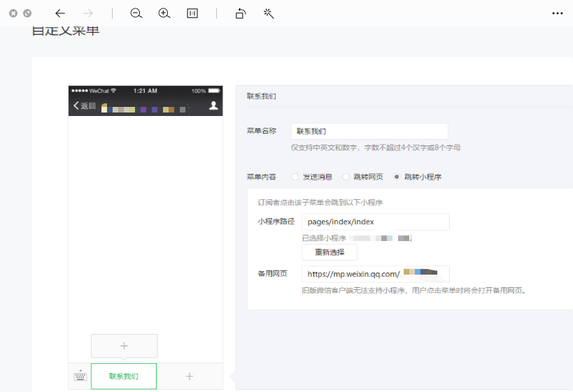The image size is (573, 392).
Task: Tap 返回 in the phone preview
Action: [x=85, y=106]
